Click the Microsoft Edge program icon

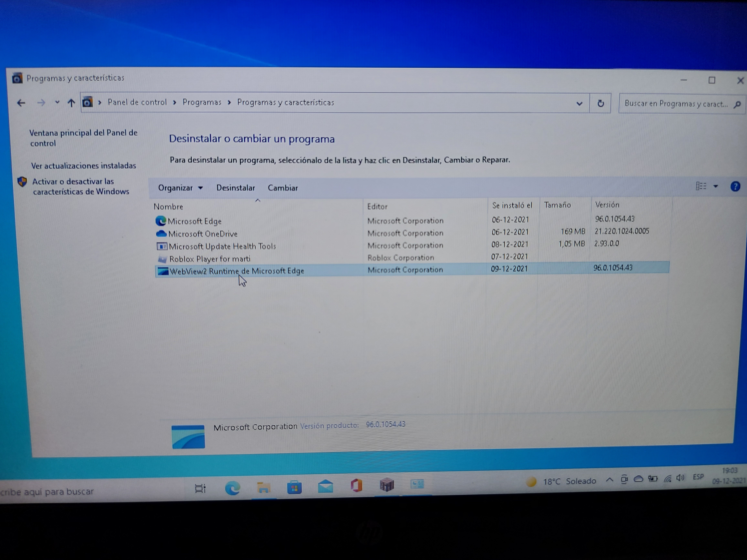point(161,221)
